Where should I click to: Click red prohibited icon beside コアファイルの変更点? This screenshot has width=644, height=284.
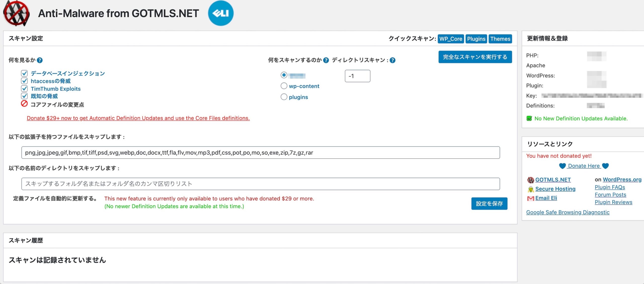point(24,104)
